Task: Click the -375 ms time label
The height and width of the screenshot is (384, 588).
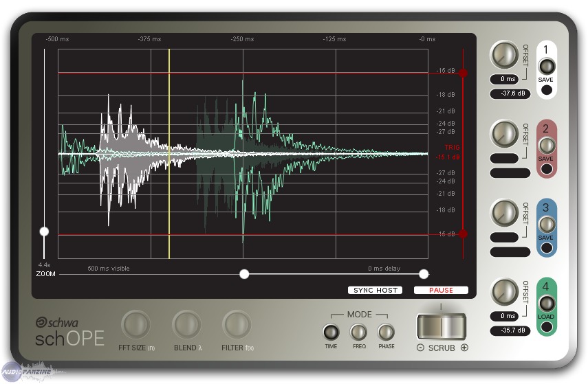Action: point(150,39)
